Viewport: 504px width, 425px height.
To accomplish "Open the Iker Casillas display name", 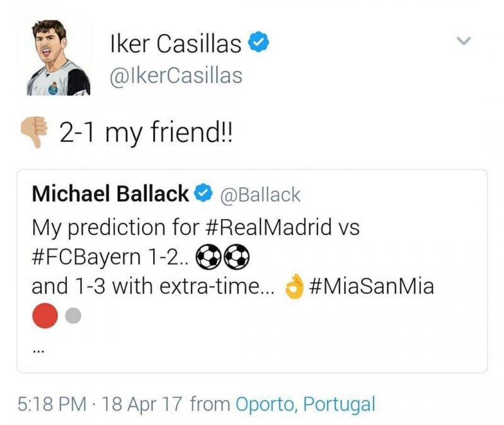I will click(x=175, y=44).
